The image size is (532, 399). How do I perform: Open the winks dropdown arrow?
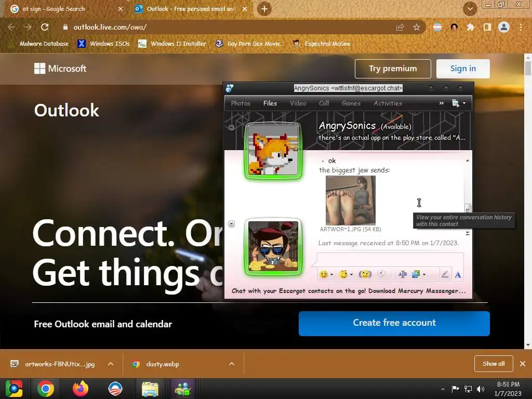click(351, 274)
